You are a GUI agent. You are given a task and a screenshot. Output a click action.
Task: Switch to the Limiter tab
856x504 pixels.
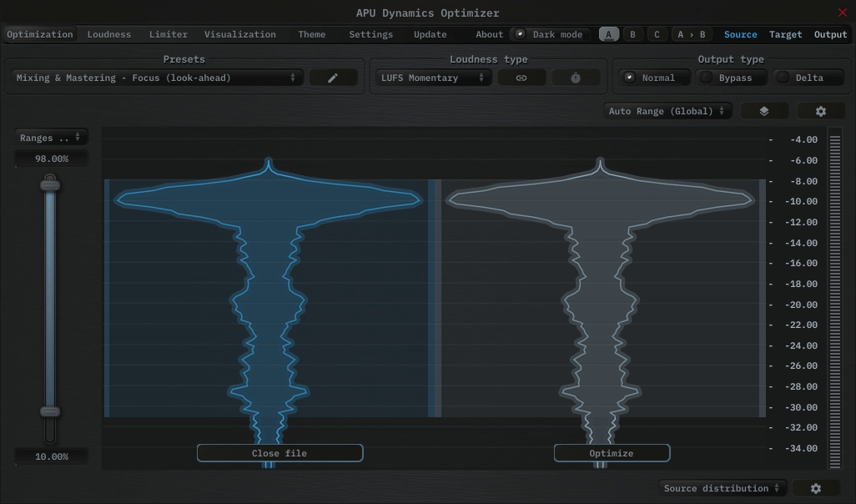click(x=168, y=34)
